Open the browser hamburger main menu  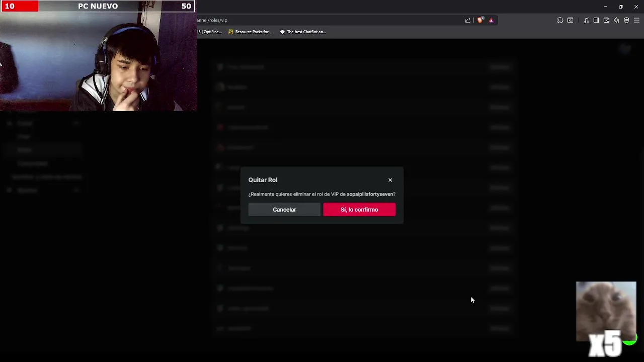pyautogui.click(x=636, y=20)
